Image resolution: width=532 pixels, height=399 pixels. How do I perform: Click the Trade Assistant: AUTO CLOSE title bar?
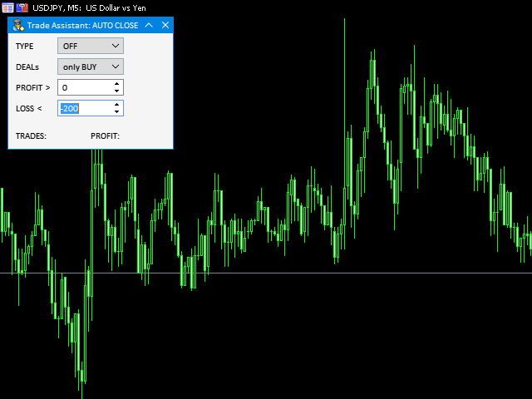click(x=82, y=25)
